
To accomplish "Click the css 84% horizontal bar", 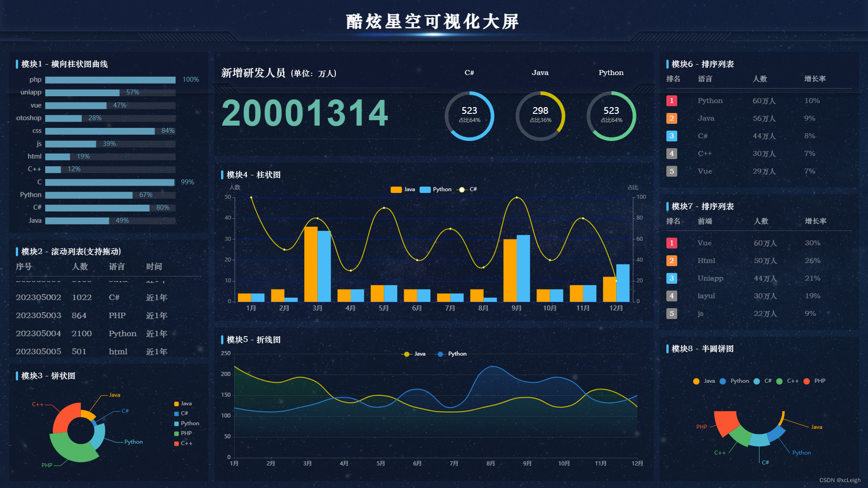I will click(x=100, y=131).
